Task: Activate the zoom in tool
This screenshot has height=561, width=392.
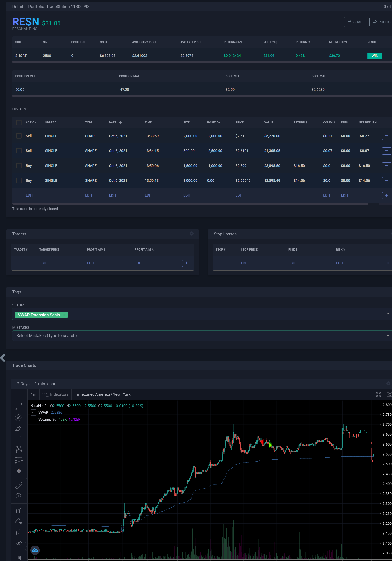Action: [19, 496]
